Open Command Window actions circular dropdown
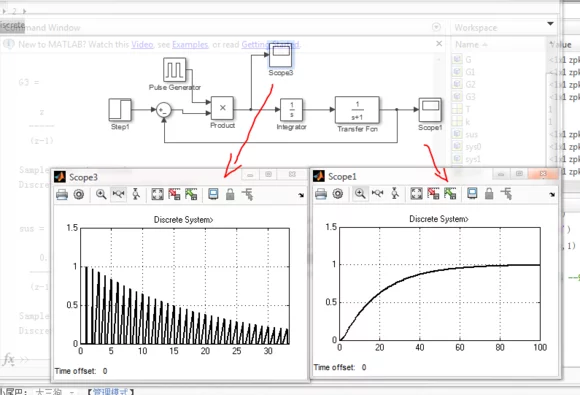 coord(436,27)
